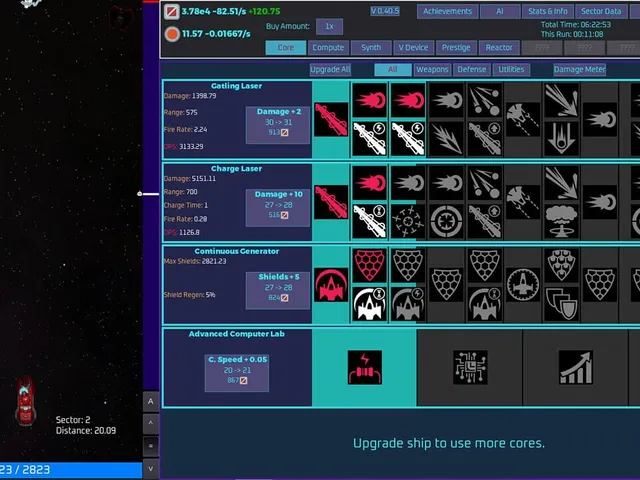Click white laser hourglass icon in Charge Laser row
Viewport: 640px width, 480px height.
click(x=369, y=221)
